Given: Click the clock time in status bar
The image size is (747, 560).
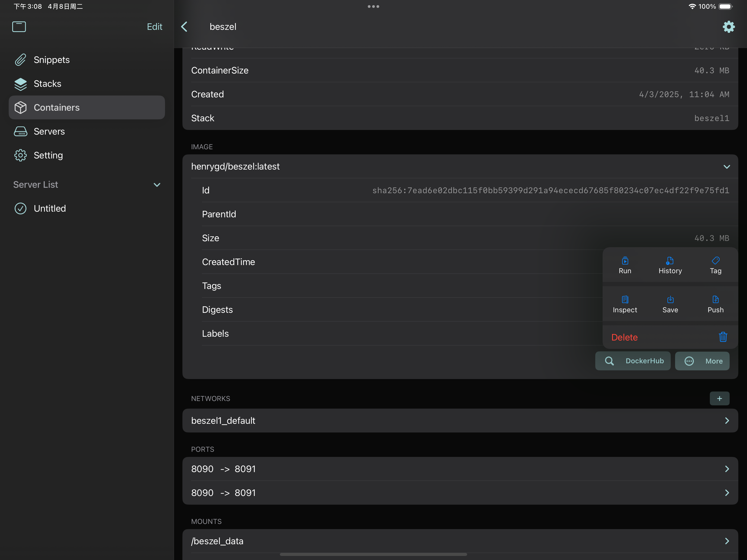Looking at the screenshot, I should (x=28, y=7).
